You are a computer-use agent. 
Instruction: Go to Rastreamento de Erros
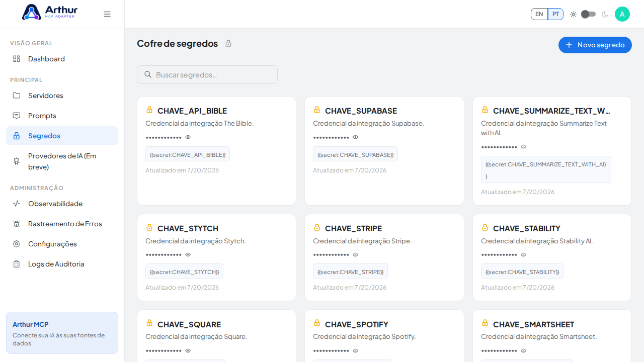[x=62, y=224]
